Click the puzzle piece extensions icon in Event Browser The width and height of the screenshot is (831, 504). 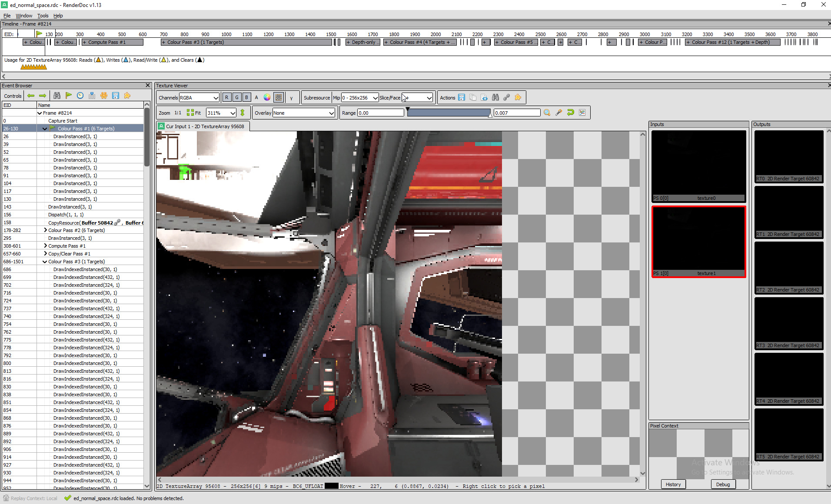(127, 96)
